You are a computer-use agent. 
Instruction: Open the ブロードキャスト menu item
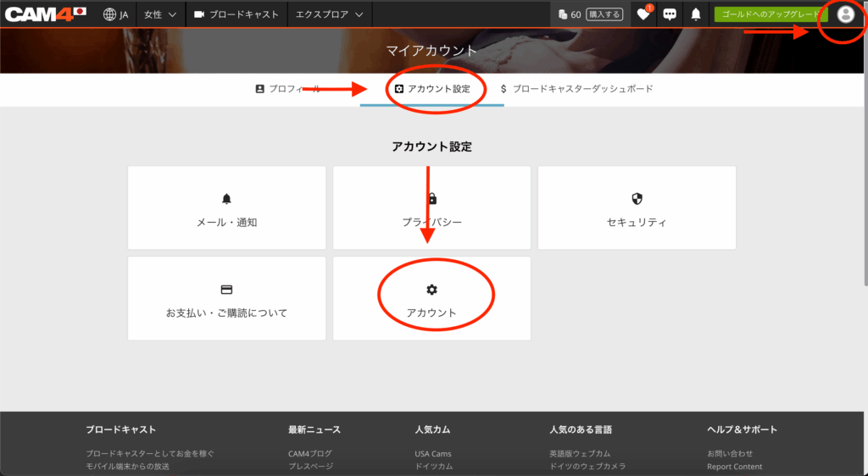236,14
